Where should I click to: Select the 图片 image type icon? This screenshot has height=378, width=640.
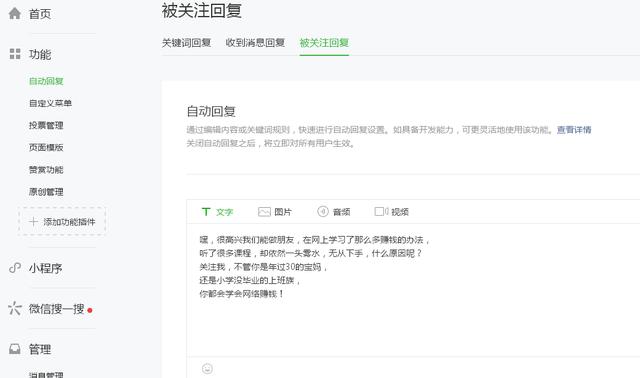(264, 211)
